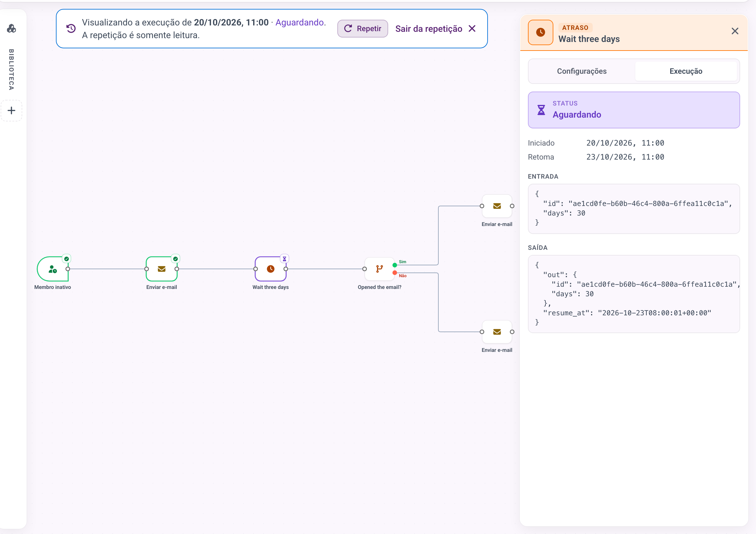Click the orange delay icon in panel header
This screenshot has height=534, width=756.
[x=540, y=32]
